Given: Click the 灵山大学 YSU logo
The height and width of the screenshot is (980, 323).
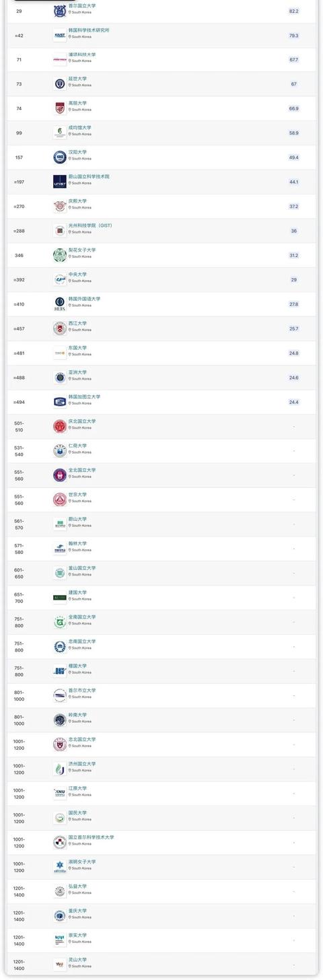Looking at the screenshot, I should point(60,965).
